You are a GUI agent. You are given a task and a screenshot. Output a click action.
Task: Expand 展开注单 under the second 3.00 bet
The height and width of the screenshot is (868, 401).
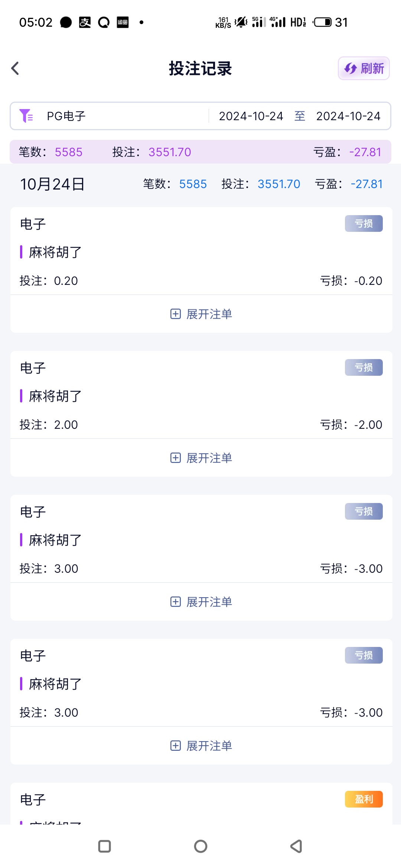point(209,746)
